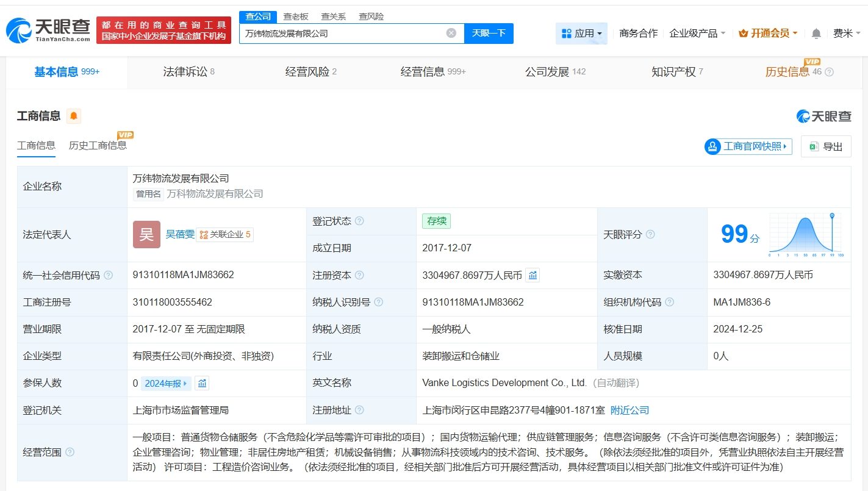Open notifications via the bell icon

pyautogui.click(x=816, y=34)
